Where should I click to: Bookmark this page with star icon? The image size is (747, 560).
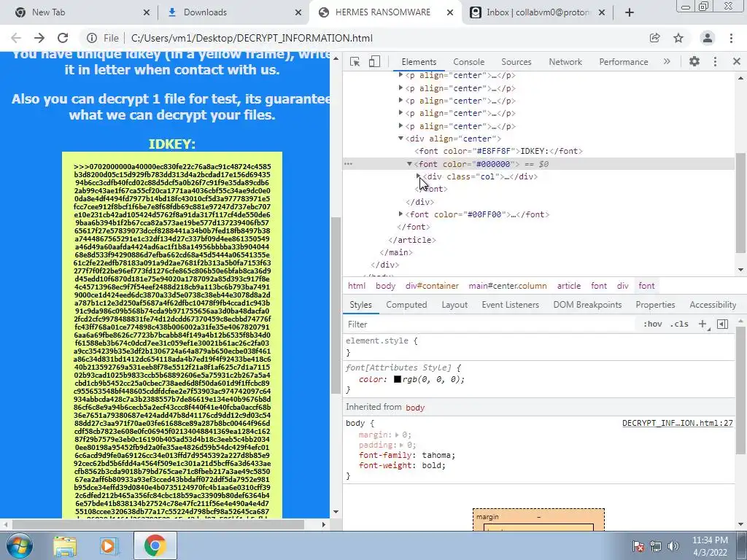(x=678, y=38)
